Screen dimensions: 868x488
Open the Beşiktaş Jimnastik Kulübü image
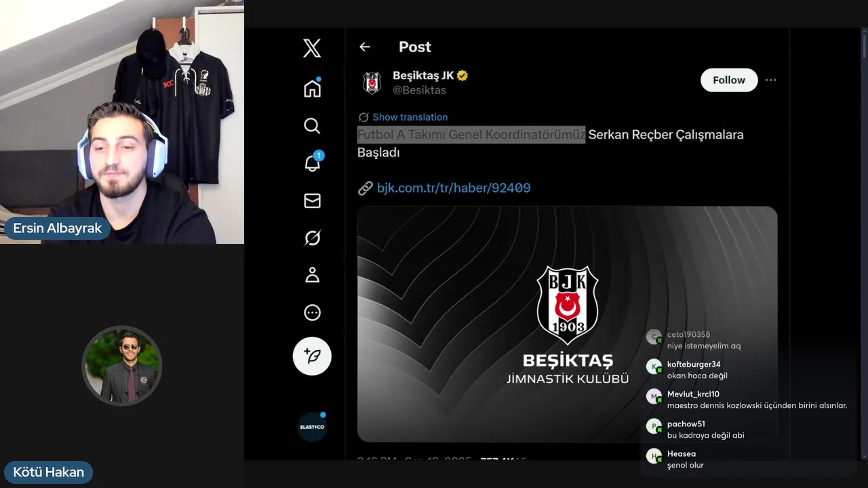point(567,324)
